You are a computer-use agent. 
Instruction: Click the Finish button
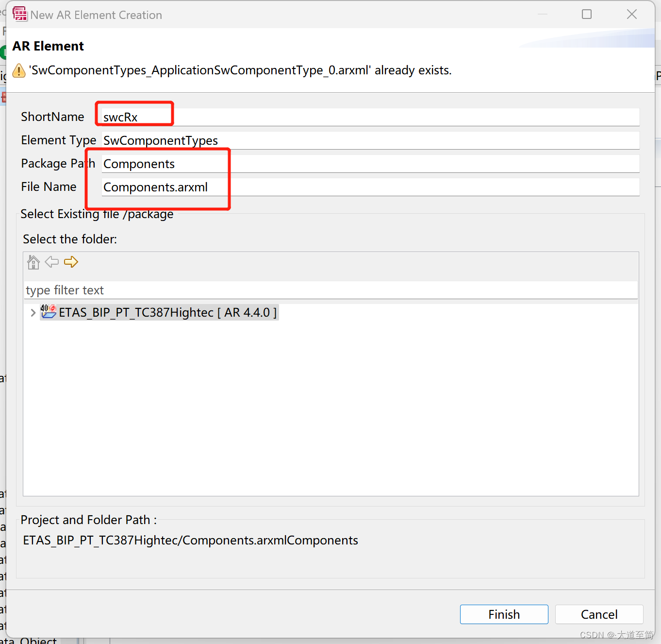[x=503, y=614]
